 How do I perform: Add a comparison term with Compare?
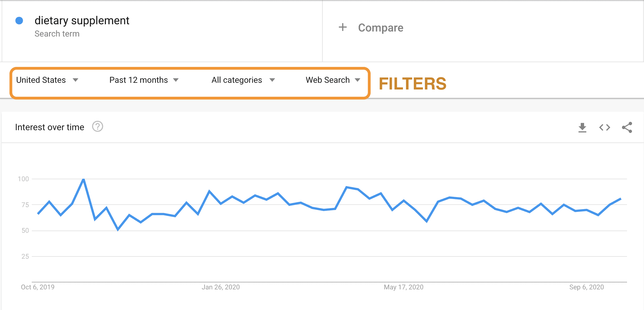pyautogui.click(x=380, y=28)
